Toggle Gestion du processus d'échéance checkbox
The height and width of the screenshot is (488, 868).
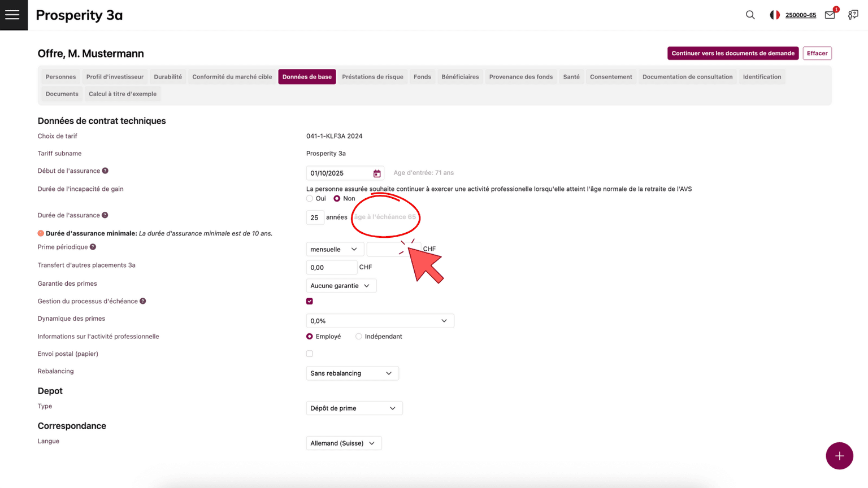click(x=310, y=302)
